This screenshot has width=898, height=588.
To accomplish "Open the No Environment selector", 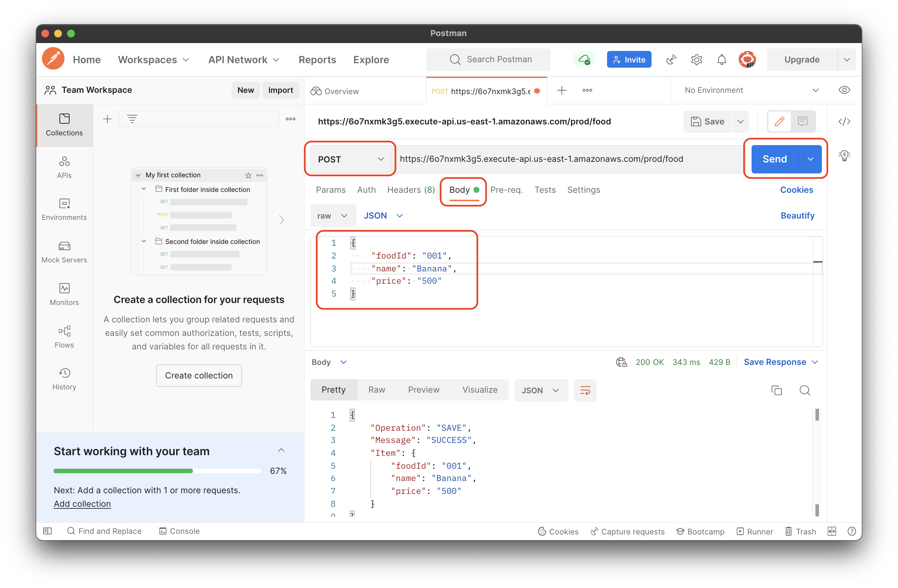I will (751, 91).
